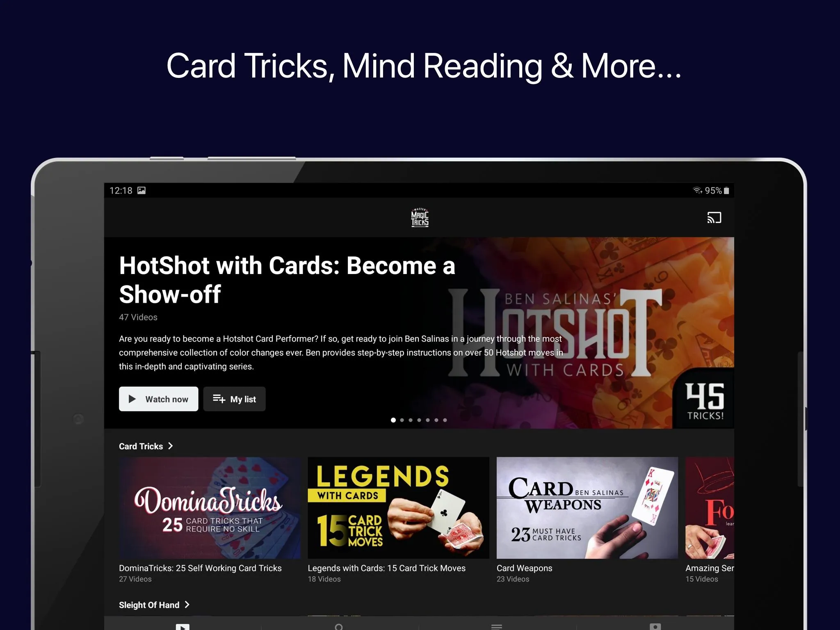
Task: Select the Cast screen icon
Action: tap(713, 218)
